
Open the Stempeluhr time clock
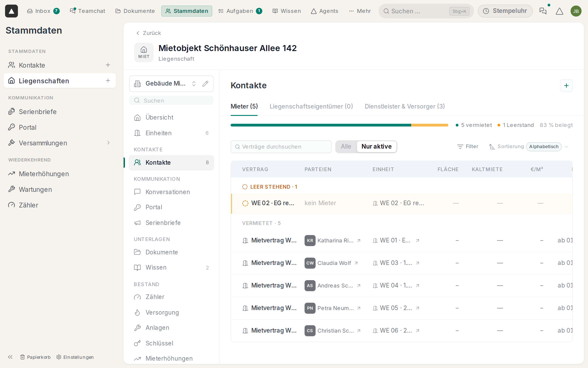click(505, 11)
